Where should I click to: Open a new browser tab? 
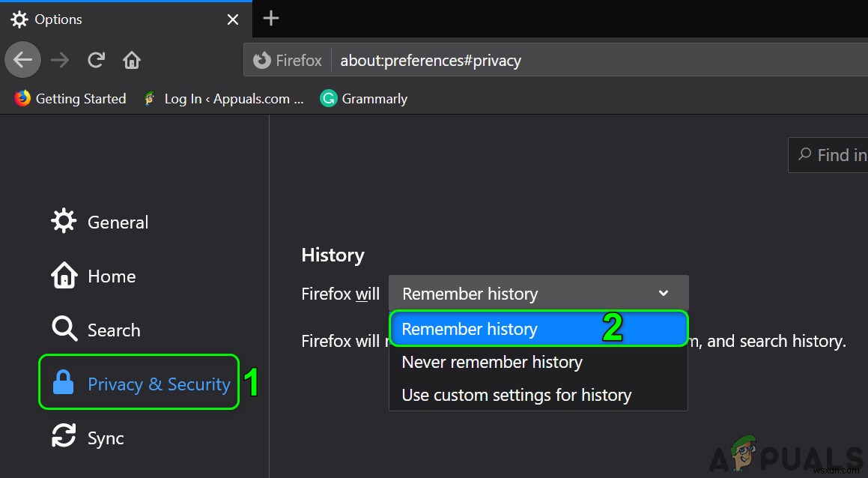(270, 18)
